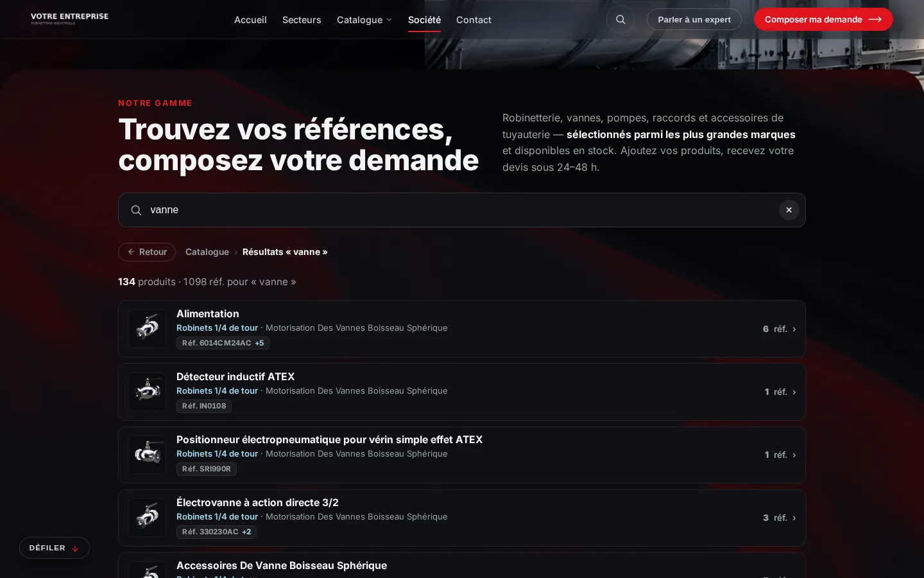Open the Société menu item
This screenshot has width=924, height=578.
424,20
